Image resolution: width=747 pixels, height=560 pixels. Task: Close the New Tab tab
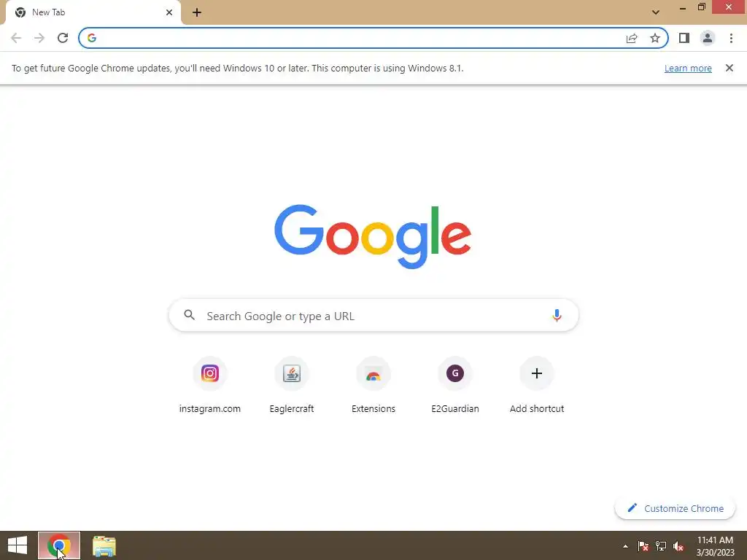[x=169, y=12]
